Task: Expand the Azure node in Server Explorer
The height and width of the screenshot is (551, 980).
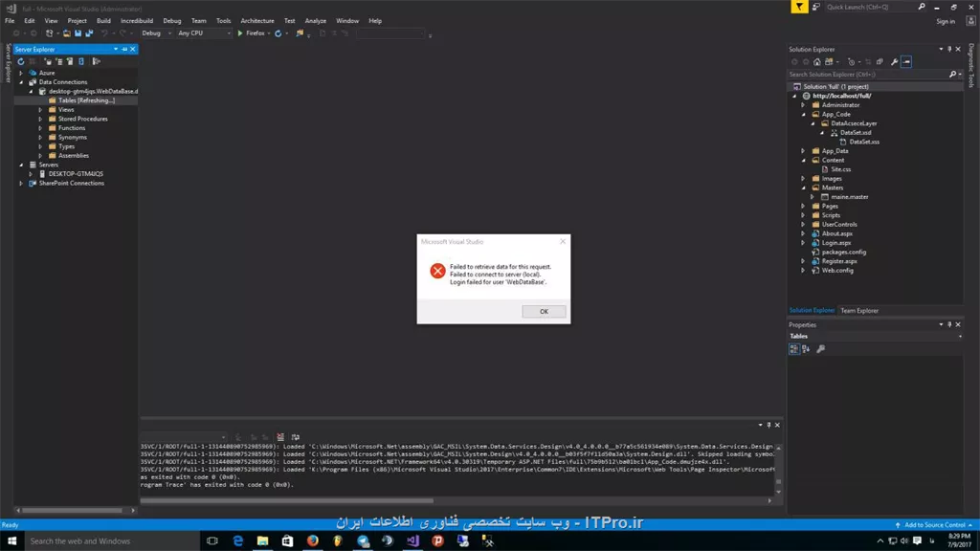Action: (21, 73)
